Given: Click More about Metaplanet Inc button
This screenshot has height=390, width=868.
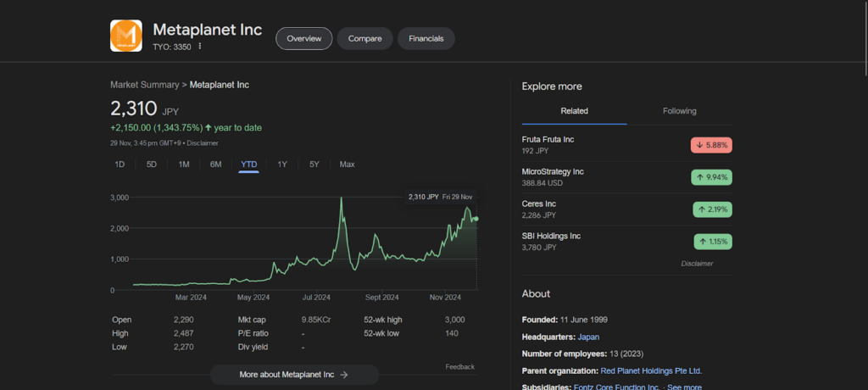Looking at the screenshot, I should pyautogui.click(x=294, y=375).
